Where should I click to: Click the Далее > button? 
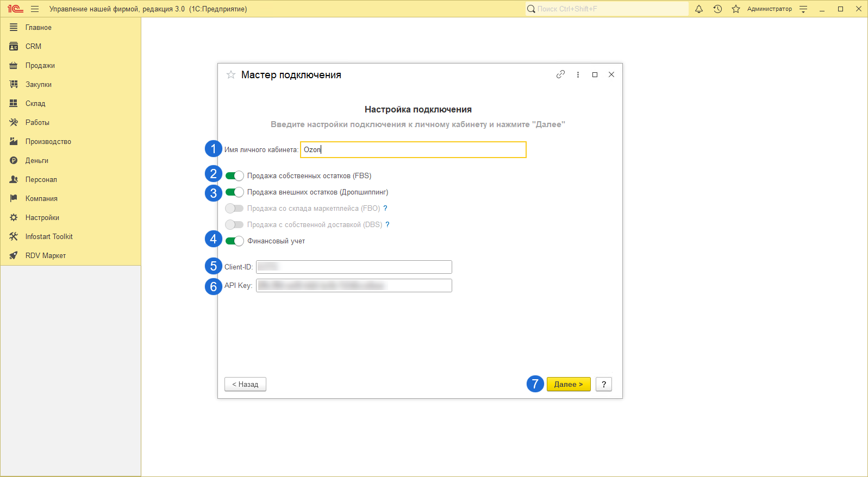pyautogui.click(x=569, y=384)
